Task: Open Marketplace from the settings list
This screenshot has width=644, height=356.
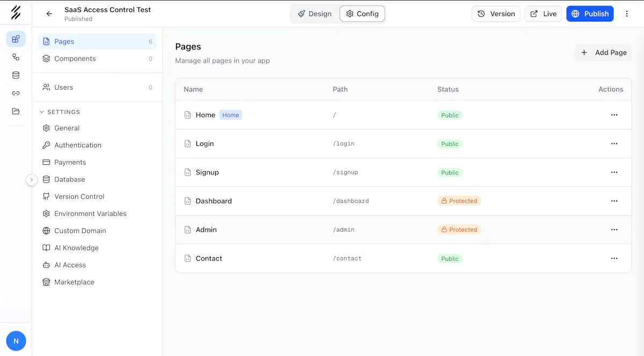Action: [74, 282]
